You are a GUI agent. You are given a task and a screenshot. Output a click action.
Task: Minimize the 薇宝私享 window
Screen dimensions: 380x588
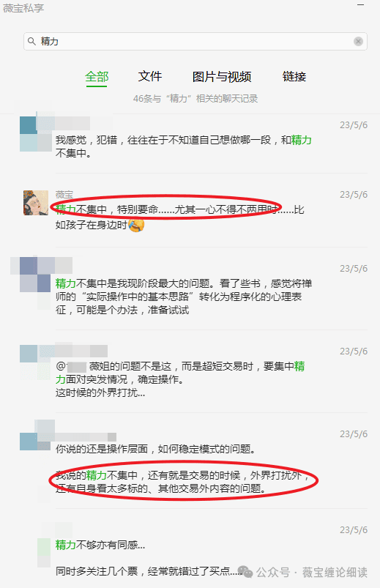pyautogui.click(x=361, y=5)
